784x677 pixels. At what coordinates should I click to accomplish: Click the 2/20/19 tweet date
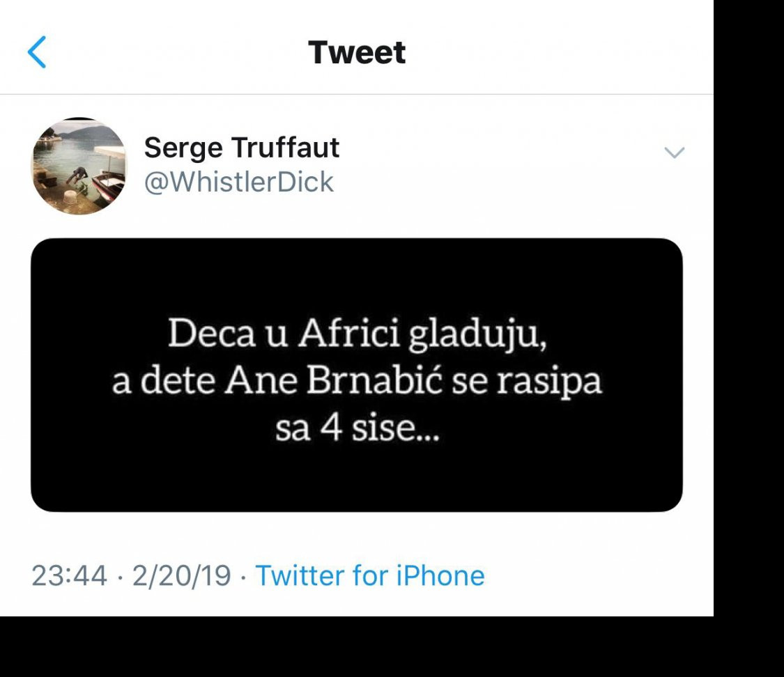180,576
